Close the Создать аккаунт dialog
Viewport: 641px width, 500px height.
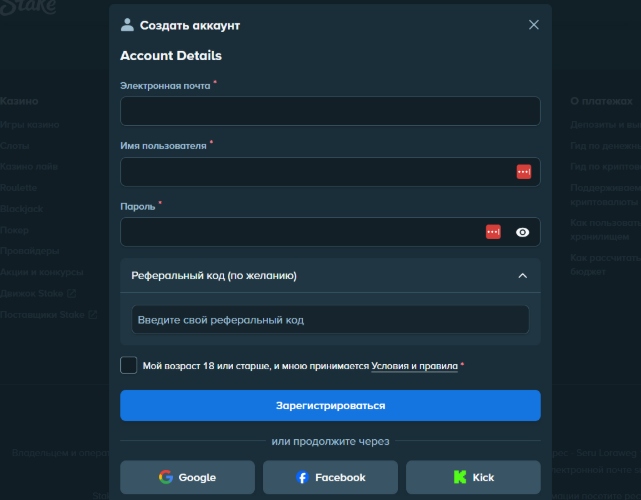[533, 25]
